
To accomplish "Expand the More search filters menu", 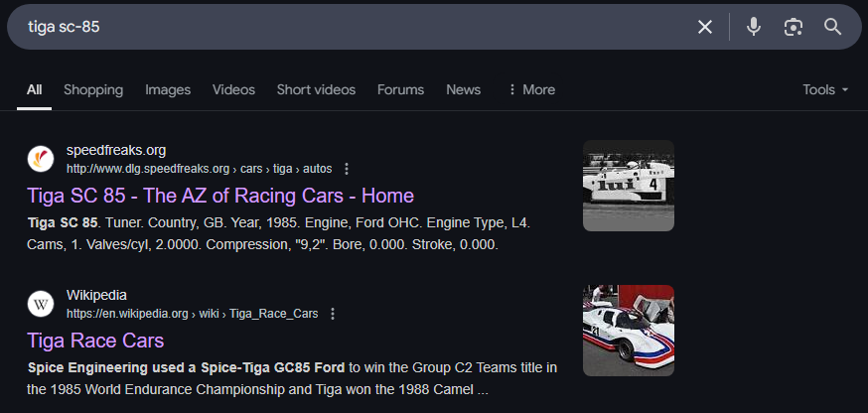I will [x=530, y=89].
